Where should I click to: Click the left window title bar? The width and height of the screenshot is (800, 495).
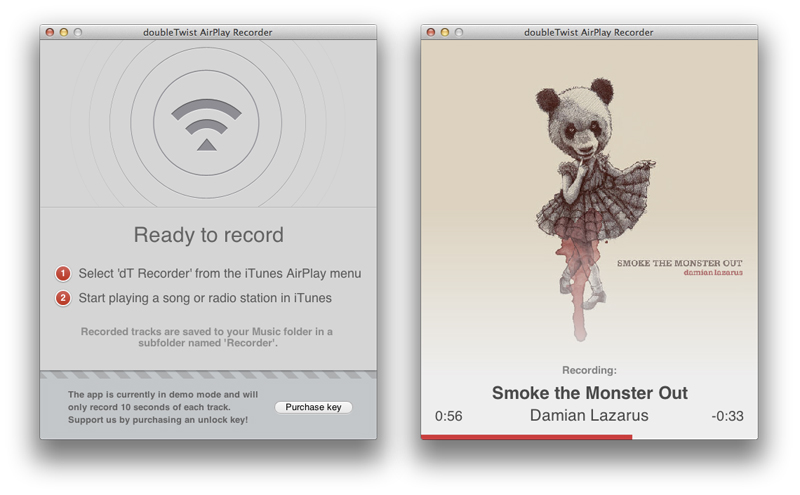208,32
